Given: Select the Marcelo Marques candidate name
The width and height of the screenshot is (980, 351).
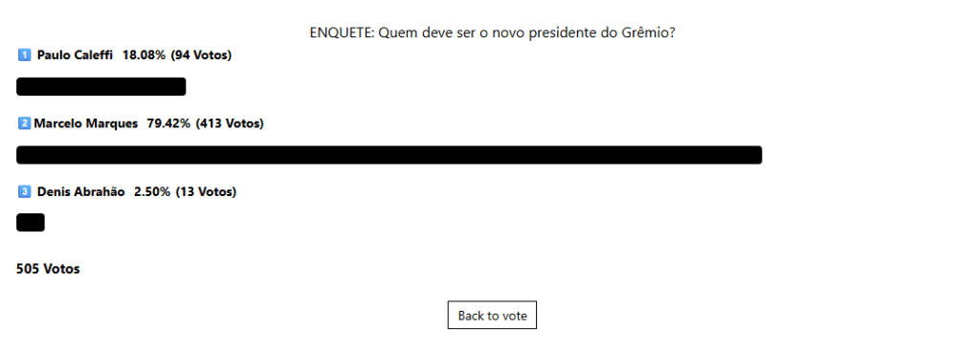Looking at the screenshot, I should pos(85,123).
